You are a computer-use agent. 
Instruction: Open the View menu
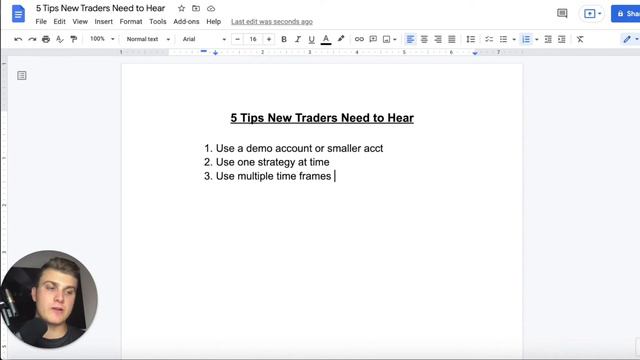click(80, 22)
